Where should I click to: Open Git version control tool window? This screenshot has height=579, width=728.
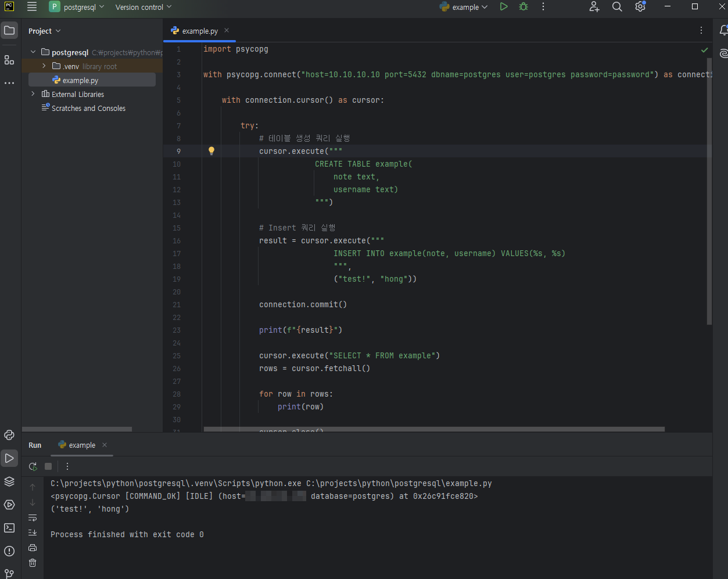point(9,574)
